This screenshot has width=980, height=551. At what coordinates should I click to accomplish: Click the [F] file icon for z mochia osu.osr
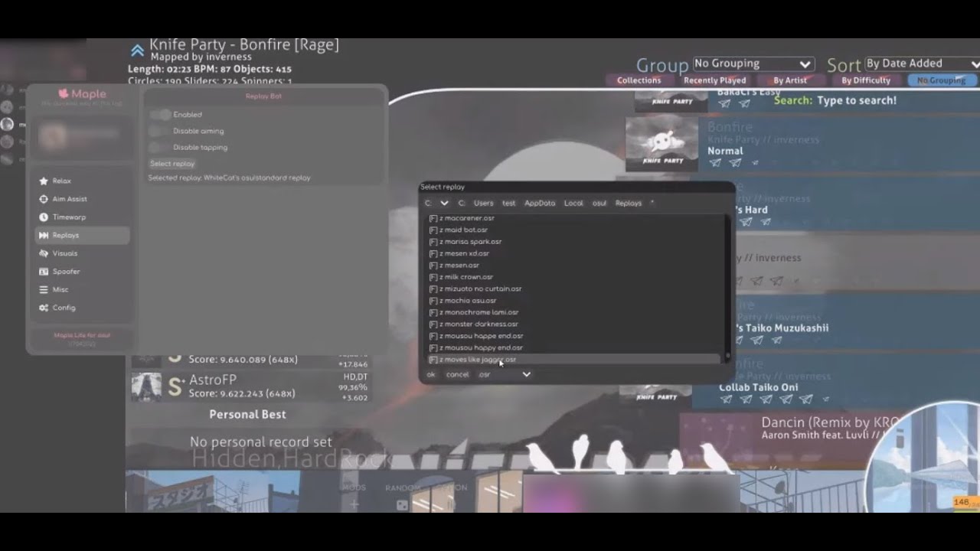coord(433,301)
